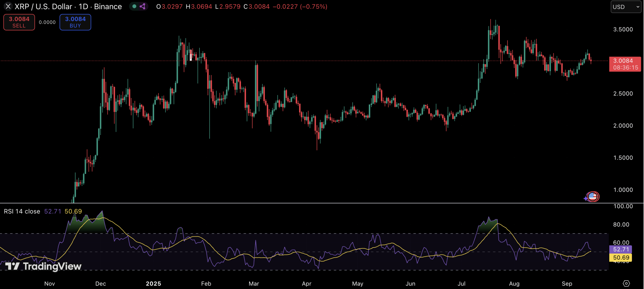The height and width of the screenshot is (289, 644).
Task: Click RSI 14 close indicator legend
Action: (x=22, y=211)
